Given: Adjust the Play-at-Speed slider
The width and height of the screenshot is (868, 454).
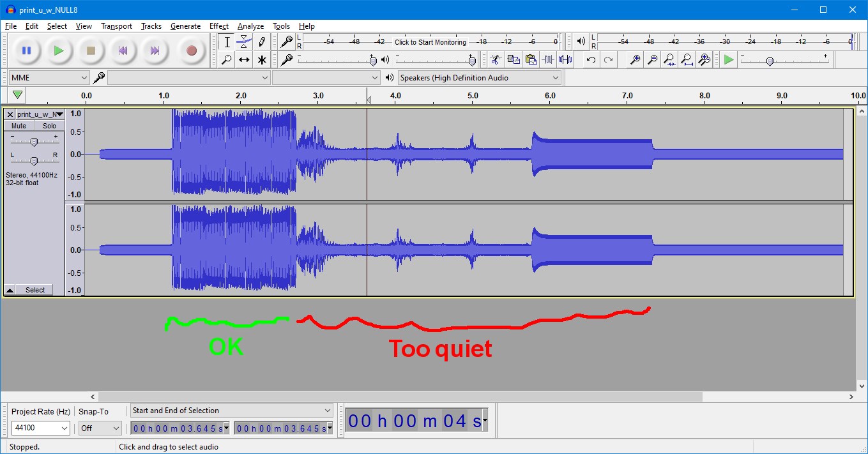Looking at the screenshot, I should [784, 60].
